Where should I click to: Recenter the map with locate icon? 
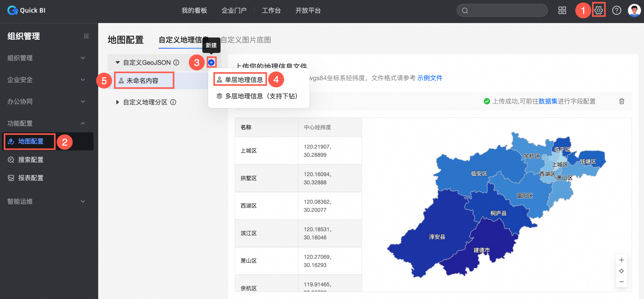click(621, 271)
